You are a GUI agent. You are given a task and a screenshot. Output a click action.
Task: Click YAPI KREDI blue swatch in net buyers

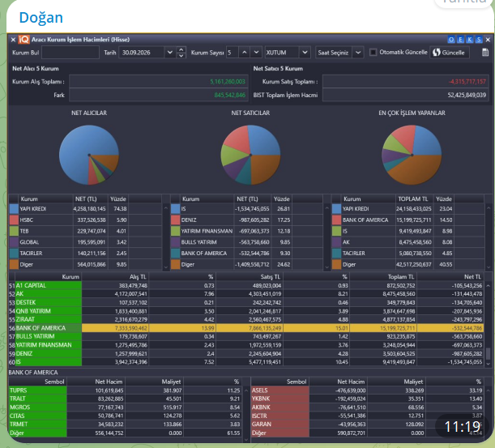(14, 209)
